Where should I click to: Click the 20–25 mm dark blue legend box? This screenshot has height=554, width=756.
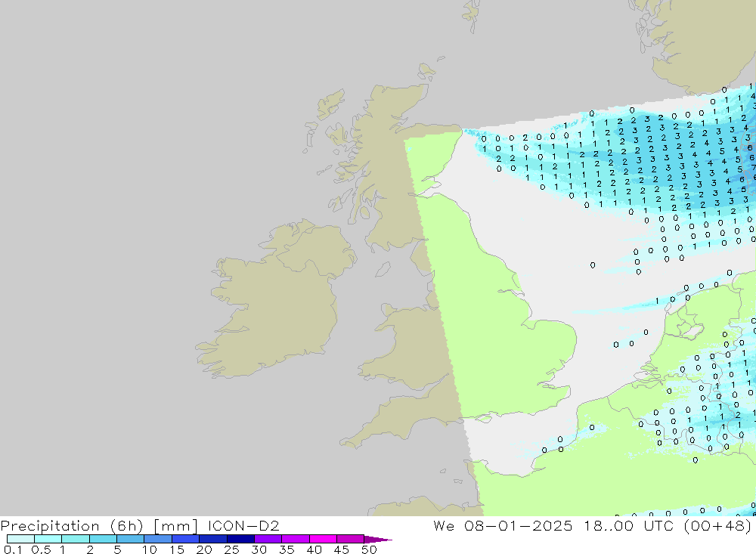click(x=213, y=539)
